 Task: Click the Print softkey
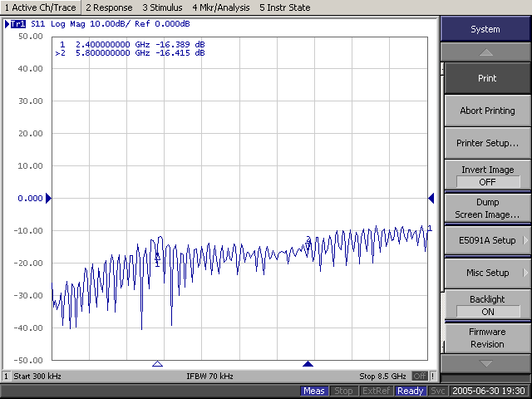[x=487, y=78]
